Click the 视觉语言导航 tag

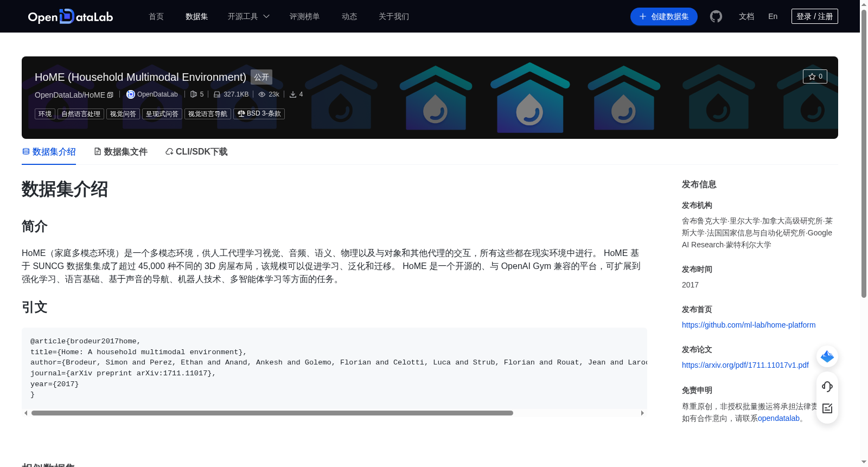208,114
